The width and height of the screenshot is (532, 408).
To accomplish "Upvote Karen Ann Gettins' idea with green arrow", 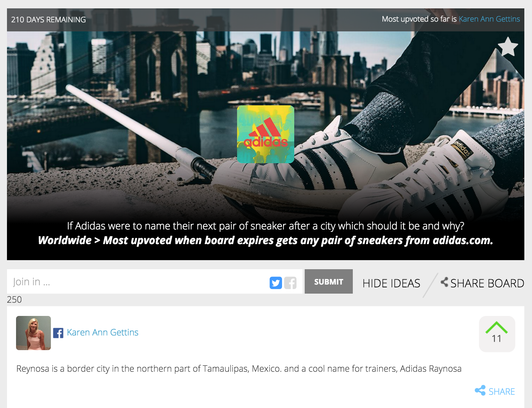I will [x=496, y=328].
